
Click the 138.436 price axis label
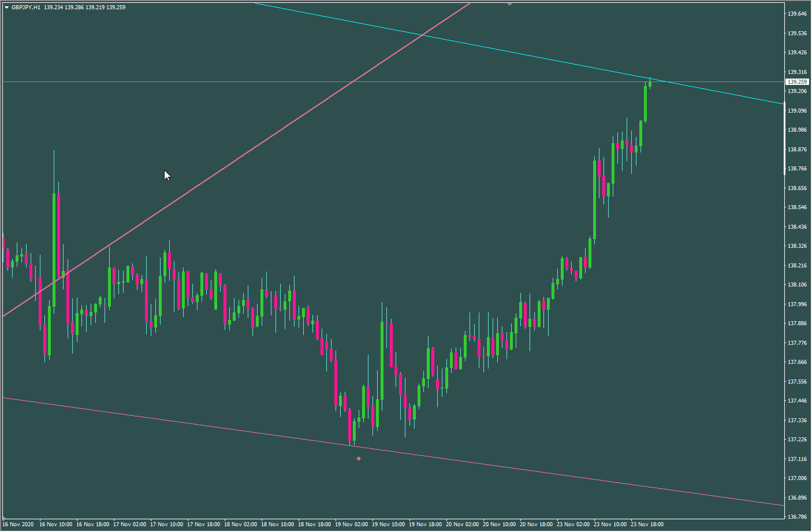[x=797, y=227]
